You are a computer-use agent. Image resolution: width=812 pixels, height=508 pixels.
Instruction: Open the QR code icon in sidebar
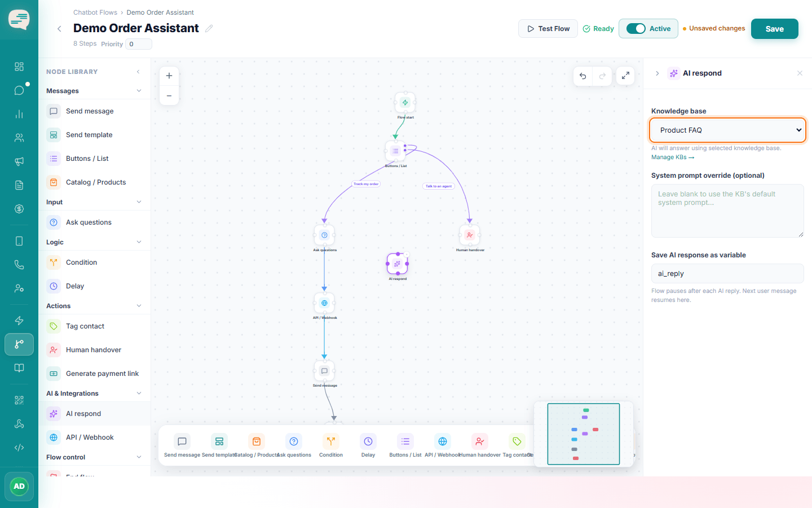point(19,400)
